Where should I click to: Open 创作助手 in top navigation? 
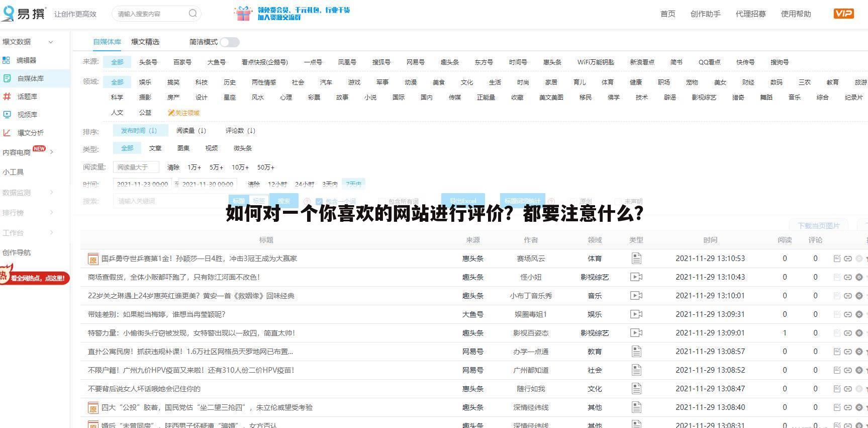706,14
